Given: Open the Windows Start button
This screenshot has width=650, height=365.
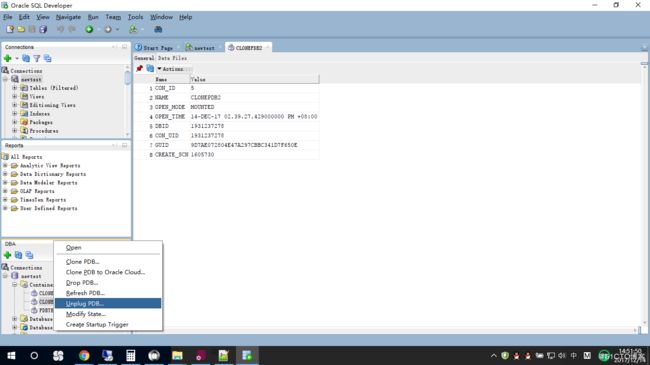Looking at the screenshot, I should pyautogui.click(x=11, y=355).
